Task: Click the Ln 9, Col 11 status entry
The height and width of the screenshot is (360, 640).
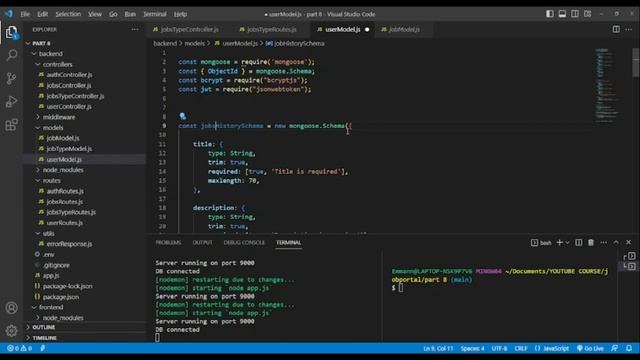Action: coord(438,348)
